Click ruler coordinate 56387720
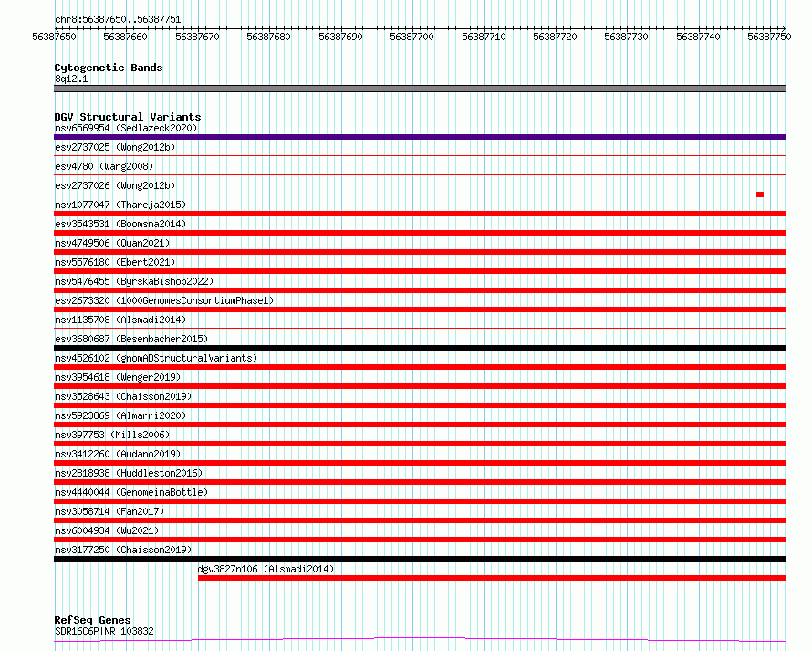812x651 pixels. (555, 37)
